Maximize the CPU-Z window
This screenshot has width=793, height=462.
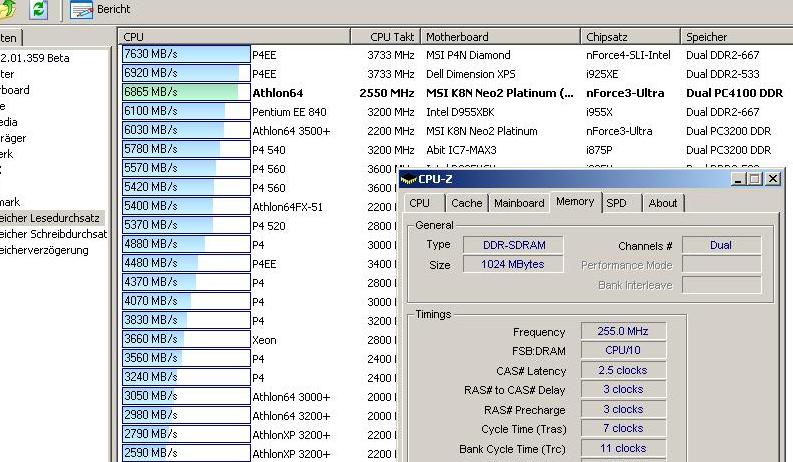click(754, 179)
